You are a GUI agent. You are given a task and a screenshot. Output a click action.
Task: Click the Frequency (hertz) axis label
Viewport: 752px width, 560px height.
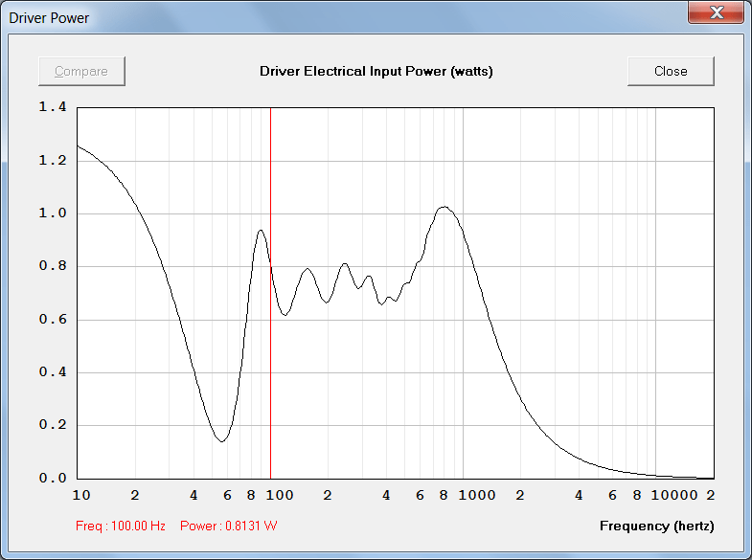656,526
